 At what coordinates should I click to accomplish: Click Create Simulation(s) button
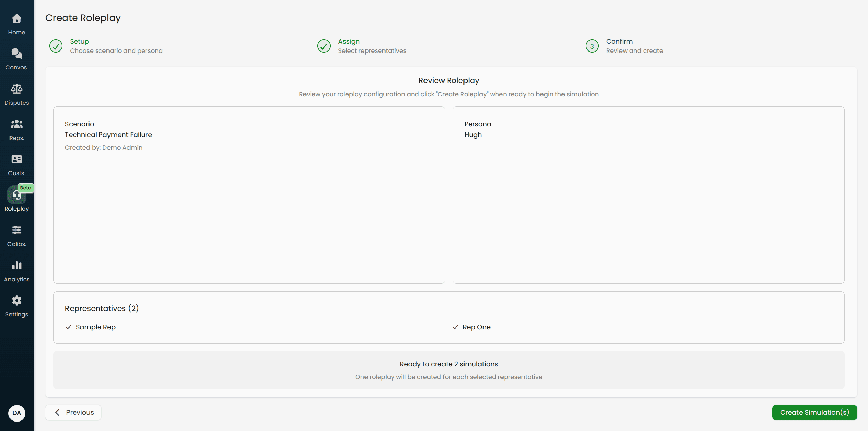(x=814, y=412)
